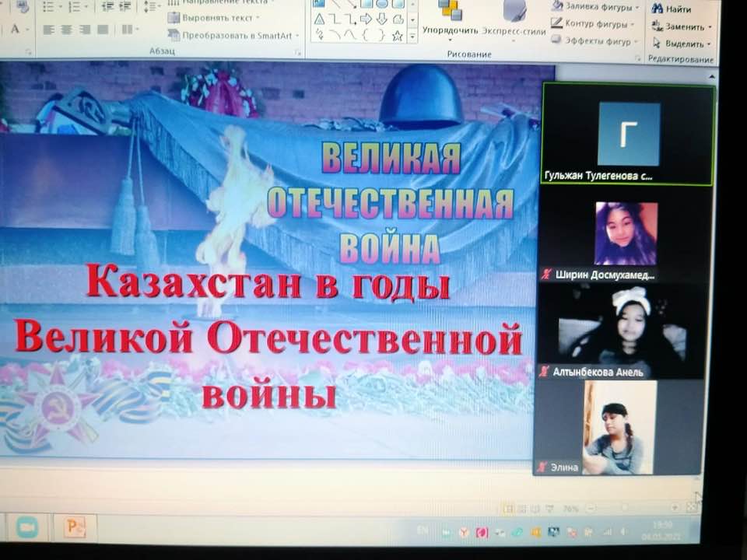
Task: Apply numbered list formatting
Action: [74, 7]
